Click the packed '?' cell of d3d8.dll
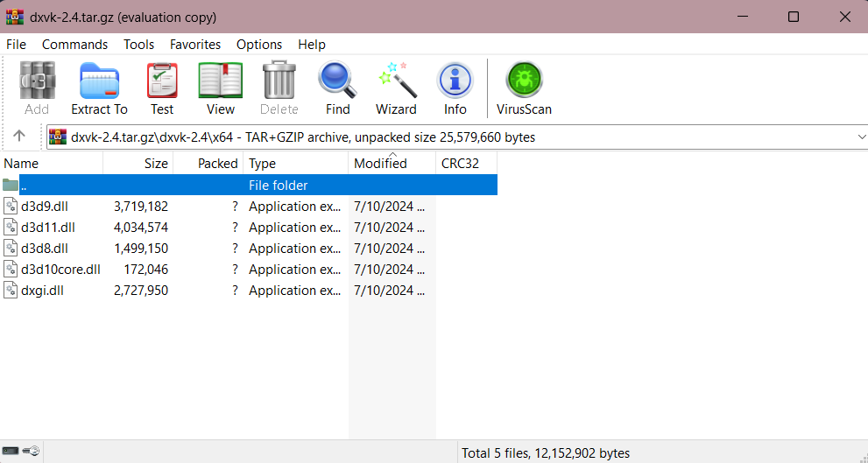 point(235,249)
